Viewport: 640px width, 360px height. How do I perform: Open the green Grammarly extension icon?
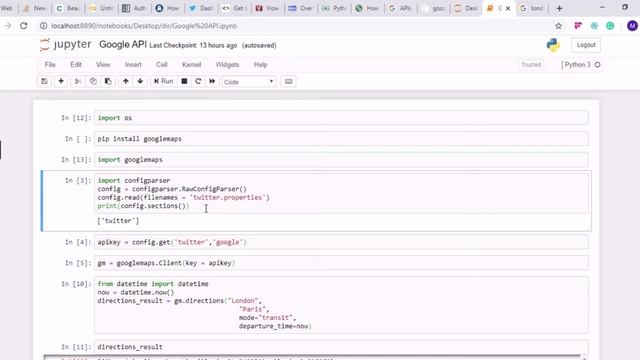coord(610,26)
